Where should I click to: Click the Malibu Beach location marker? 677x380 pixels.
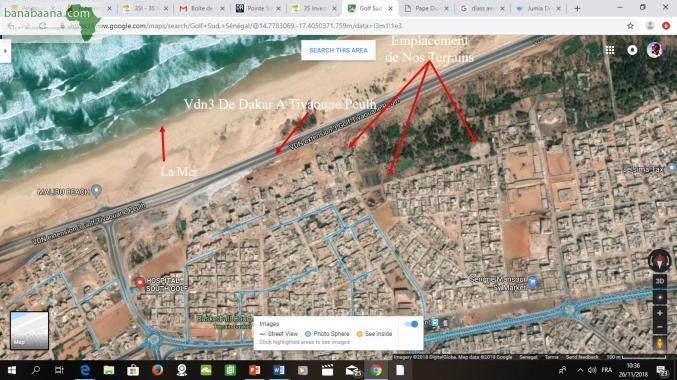tap(96, 190)
